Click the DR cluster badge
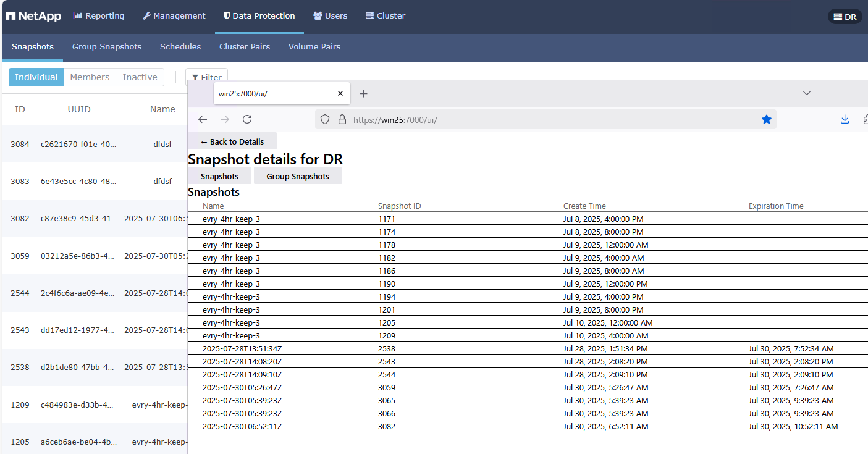Viewport: 868px width, 454px height. (x=845, y=17)
